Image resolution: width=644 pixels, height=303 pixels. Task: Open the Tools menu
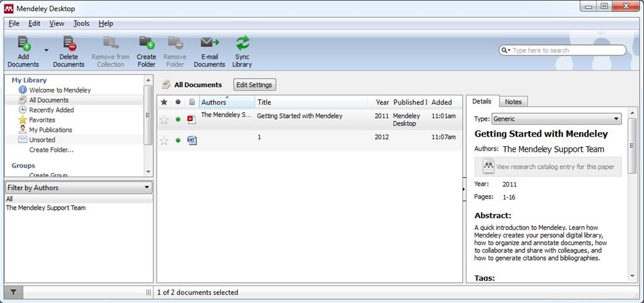[81, 23]
